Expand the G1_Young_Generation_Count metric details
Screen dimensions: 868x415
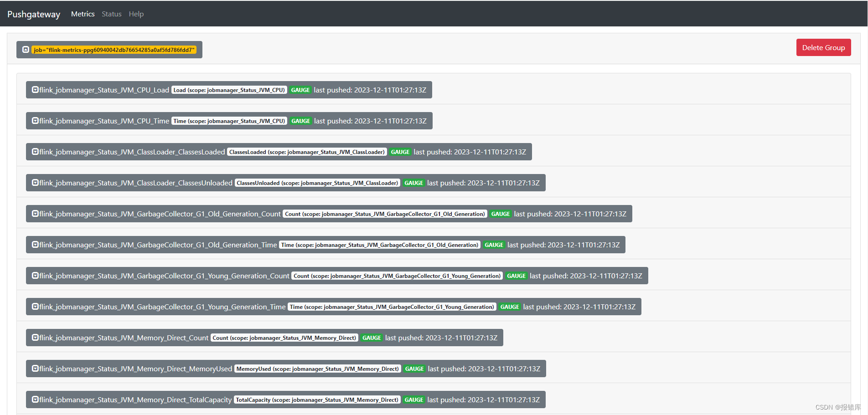click(35, 276)
